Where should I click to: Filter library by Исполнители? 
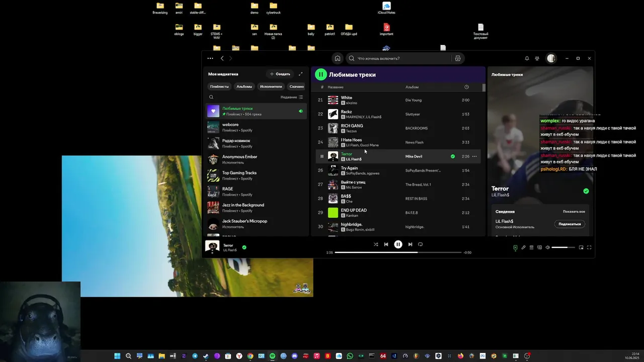click(271, 86)
